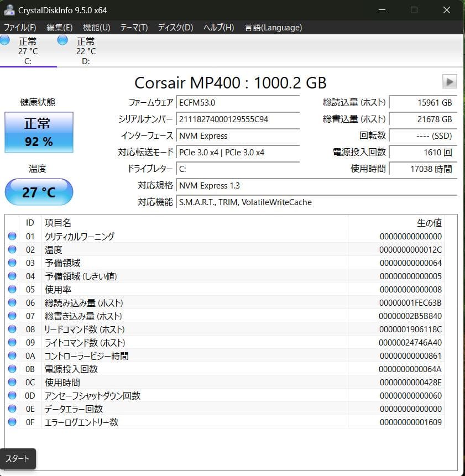Click the transfer mode field PCIe 3.0 x4
The height and width of the screenshot is (476, 465).
tap(238, 153)
